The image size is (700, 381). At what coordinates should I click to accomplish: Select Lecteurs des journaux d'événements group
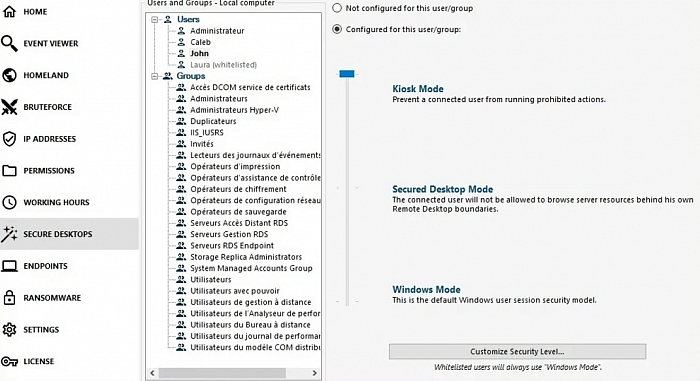tap(255, 155)
